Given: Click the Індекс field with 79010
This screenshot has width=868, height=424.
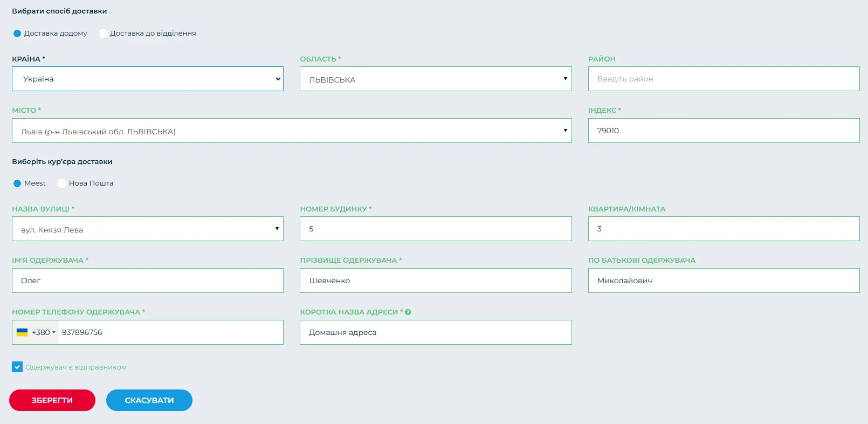Looking at the screenshot, I should coord(723,131).
